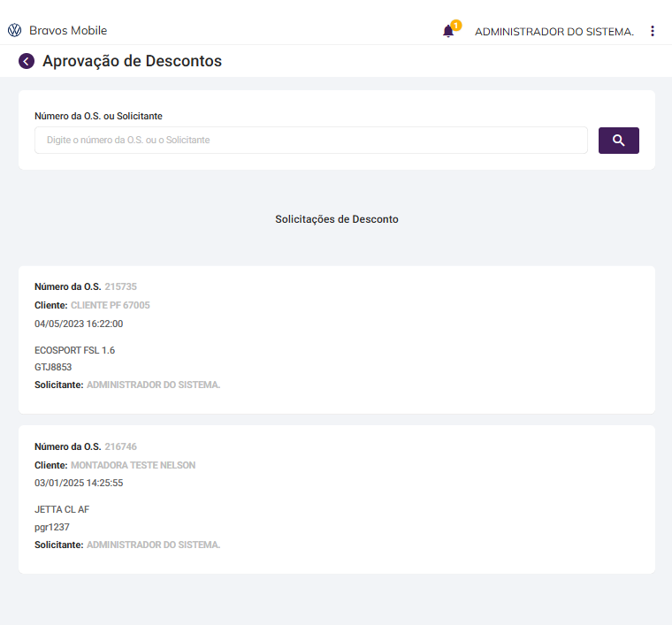Click the notification badge count on the bell

point(456,25)
